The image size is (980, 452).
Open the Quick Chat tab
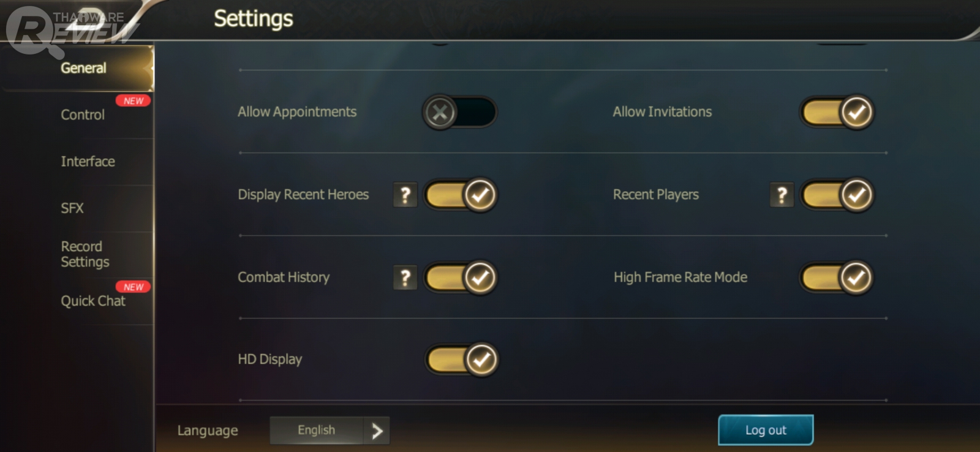[93, 301]
